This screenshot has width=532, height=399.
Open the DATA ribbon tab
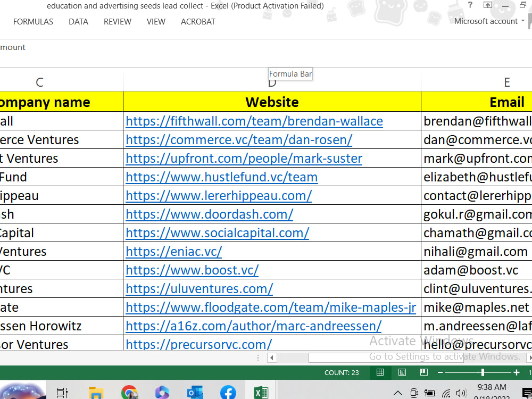tap(78, 22)
